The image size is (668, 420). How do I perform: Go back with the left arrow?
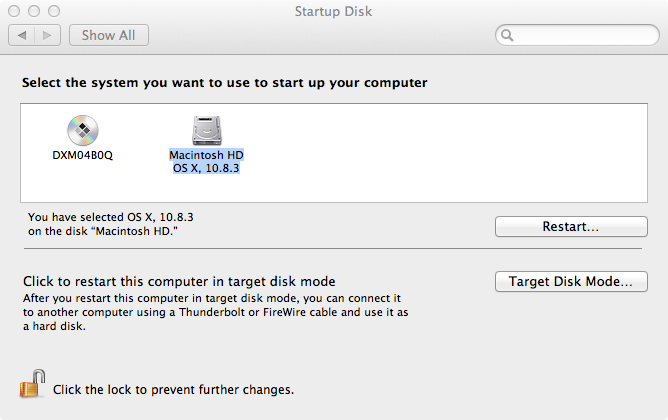(x=22, y=35)
